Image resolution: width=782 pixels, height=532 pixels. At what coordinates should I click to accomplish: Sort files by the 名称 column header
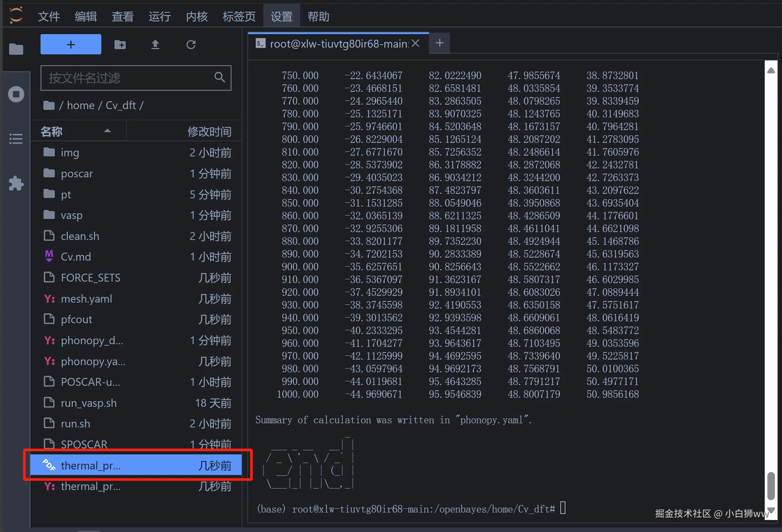(52, 132)
